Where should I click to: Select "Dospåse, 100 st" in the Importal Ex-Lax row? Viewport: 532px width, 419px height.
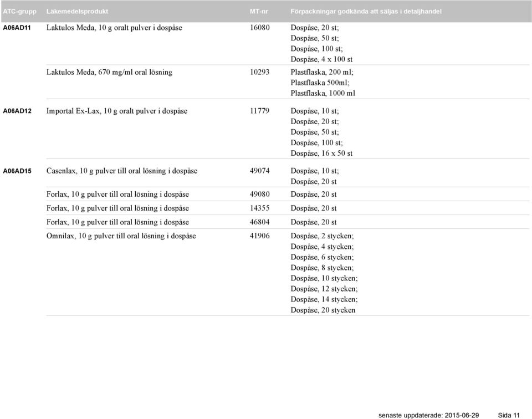pos(317,143)
